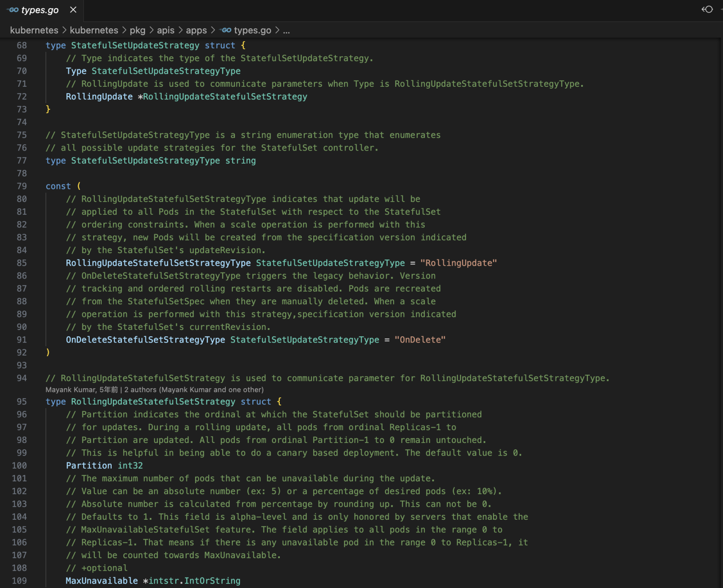
Task: Open the root kubernetes breadcrumb folder
Action: point(34,30)
